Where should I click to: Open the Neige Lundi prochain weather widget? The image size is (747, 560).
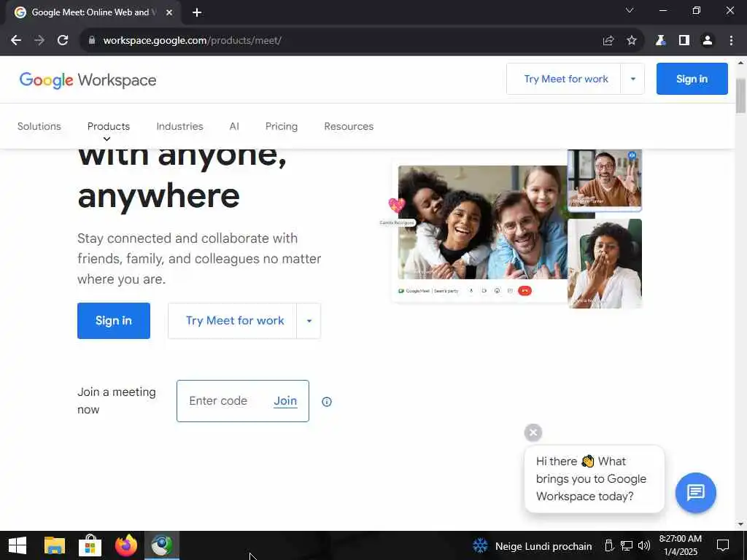coord(532,546)
